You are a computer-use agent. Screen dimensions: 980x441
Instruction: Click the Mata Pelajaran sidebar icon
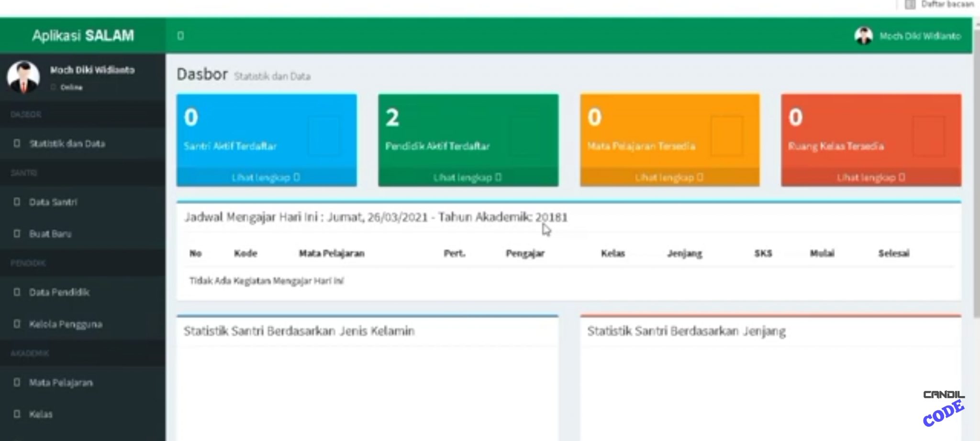tap(18, 383)
